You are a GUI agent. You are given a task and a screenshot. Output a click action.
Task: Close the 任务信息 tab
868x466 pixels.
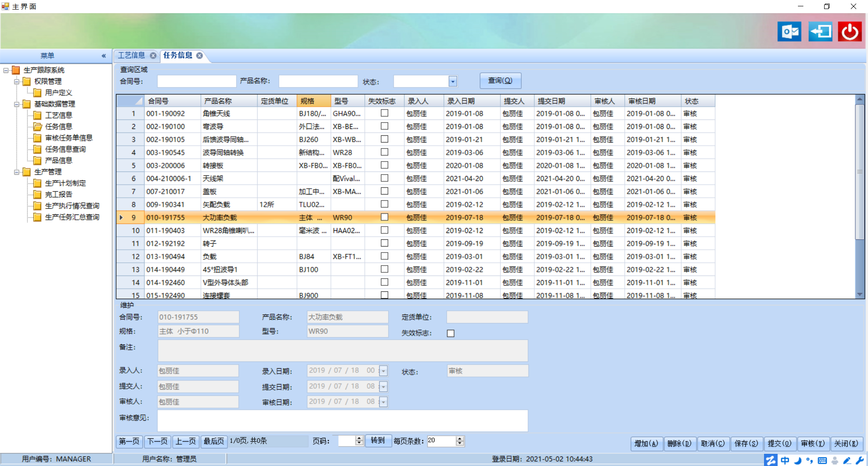tap(199, 55)
